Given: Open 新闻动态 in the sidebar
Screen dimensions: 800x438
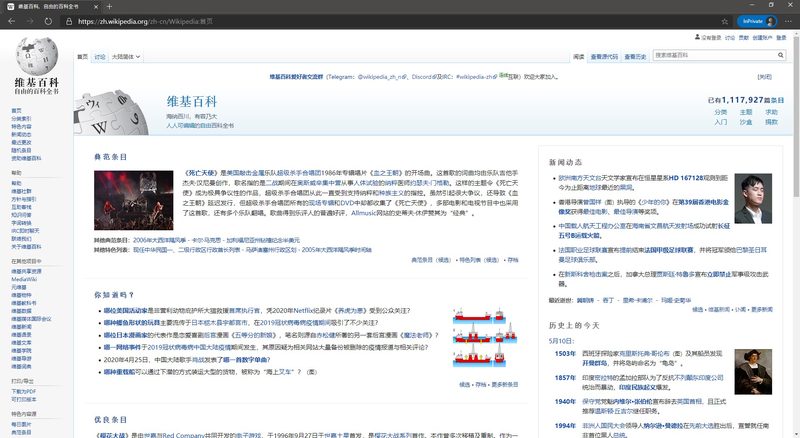Looking at the screenshot, I should [21, 134].
